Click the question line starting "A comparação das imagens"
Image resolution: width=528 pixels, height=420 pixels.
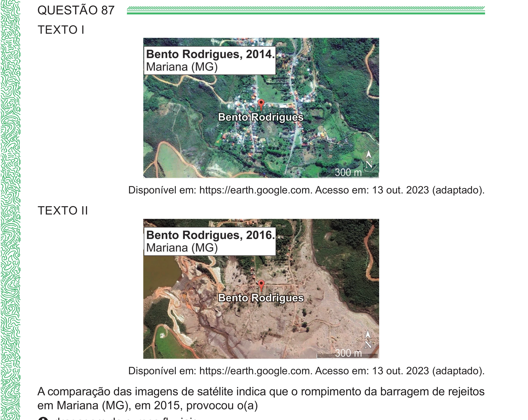(261, 392)
